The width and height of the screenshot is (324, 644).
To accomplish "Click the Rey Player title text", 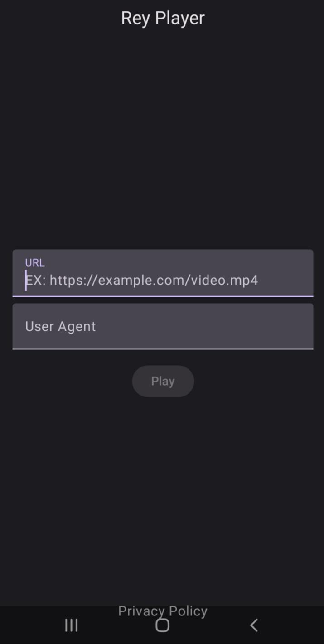I will [x=163, y=18].
